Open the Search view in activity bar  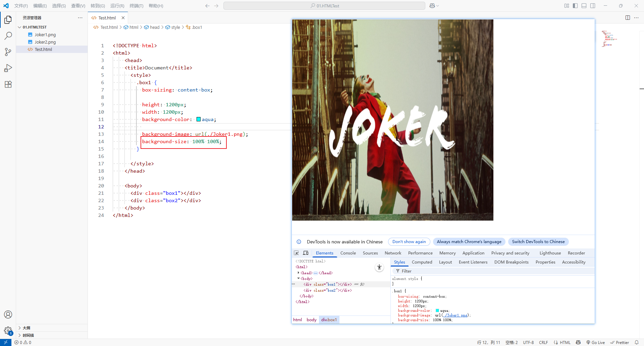(x=8, y=36)
